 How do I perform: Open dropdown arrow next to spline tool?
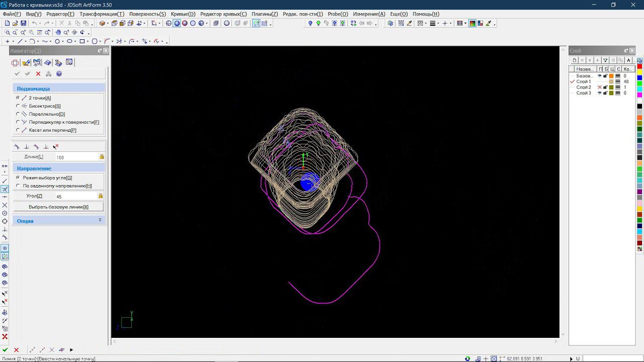51,42
